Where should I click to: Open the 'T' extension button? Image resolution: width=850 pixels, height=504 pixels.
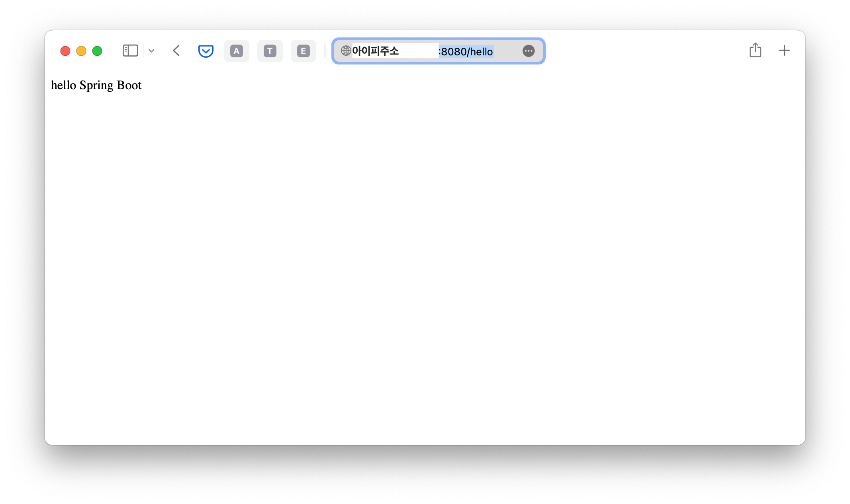(x=270, y=51)
